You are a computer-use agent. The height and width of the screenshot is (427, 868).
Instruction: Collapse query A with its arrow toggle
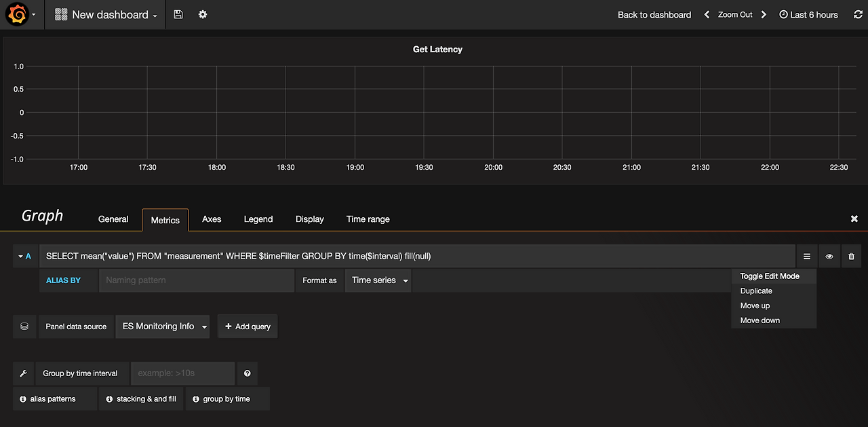[x=24, y=256]
